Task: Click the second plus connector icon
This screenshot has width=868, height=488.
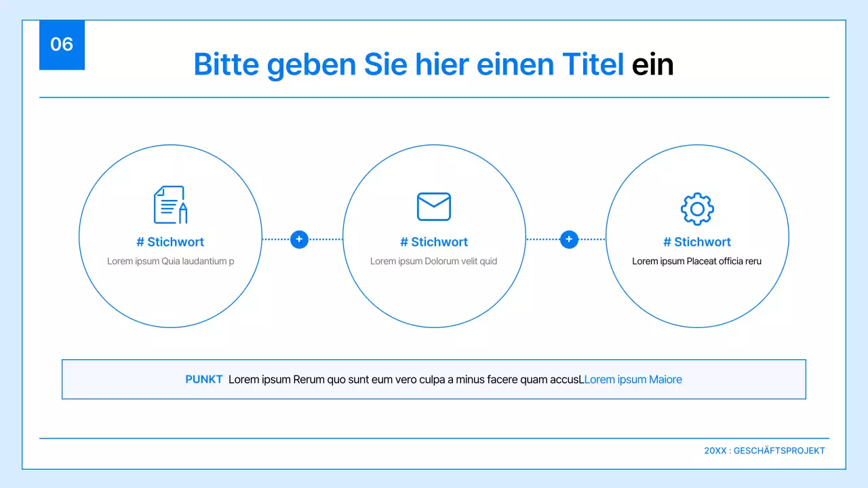Action: 569,239
